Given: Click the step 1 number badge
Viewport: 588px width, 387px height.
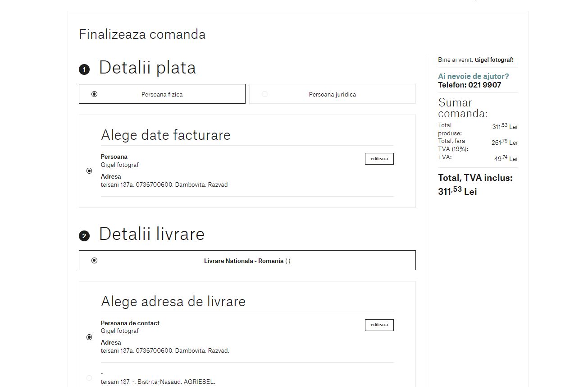Looking at the screenshot, I should click(84, 69).
